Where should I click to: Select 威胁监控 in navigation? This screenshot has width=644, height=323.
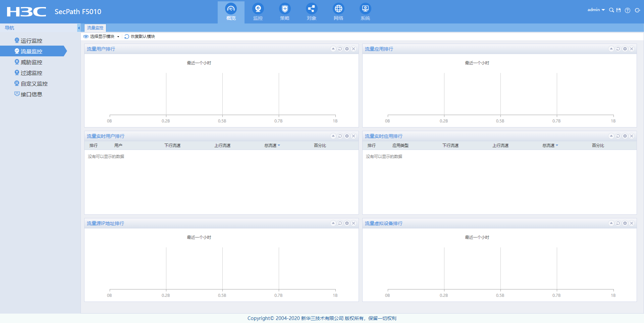click(x=31, y=62)
